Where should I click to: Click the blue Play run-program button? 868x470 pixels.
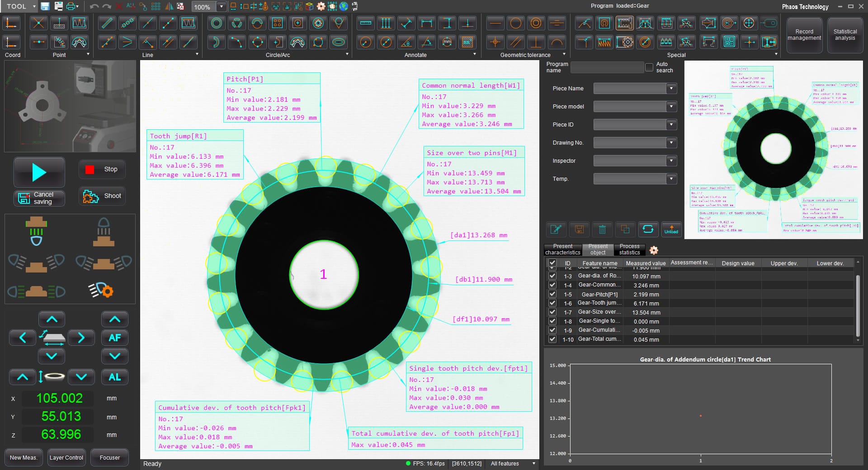39,172
